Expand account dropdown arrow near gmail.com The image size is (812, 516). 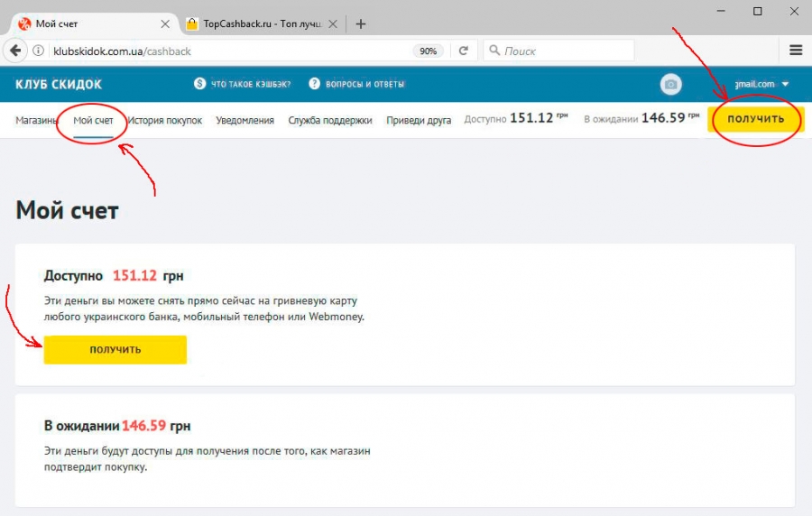pyautogui.click(x=785, y=84)
